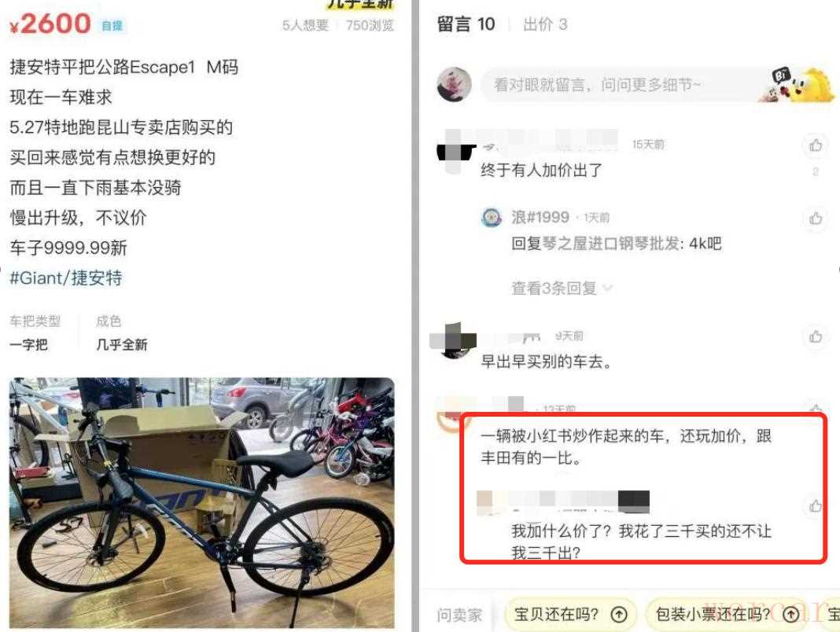Tap the 几乎全新 condition value
Viewport: 840px width, 632px height.
pos(122,345)
